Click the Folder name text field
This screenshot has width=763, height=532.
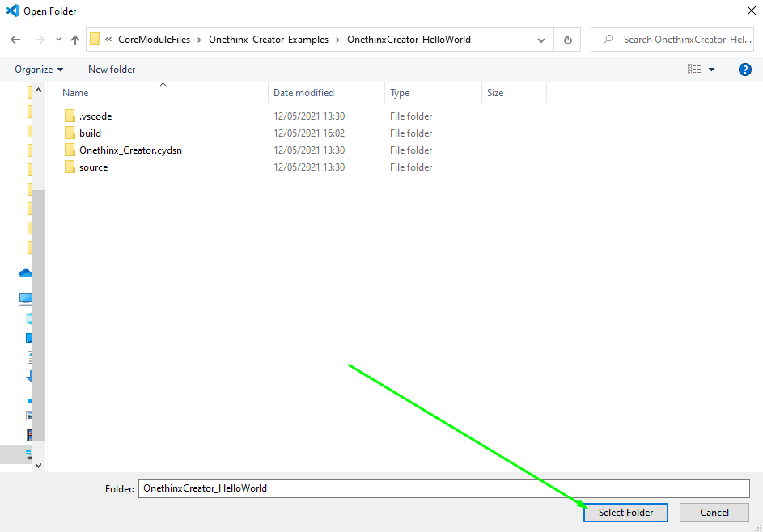click(x=443, y=488)
